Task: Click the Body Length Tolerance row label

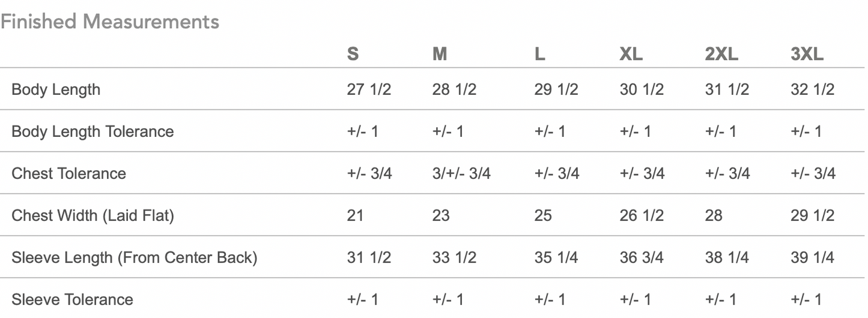Action: (x=93, y=132)
